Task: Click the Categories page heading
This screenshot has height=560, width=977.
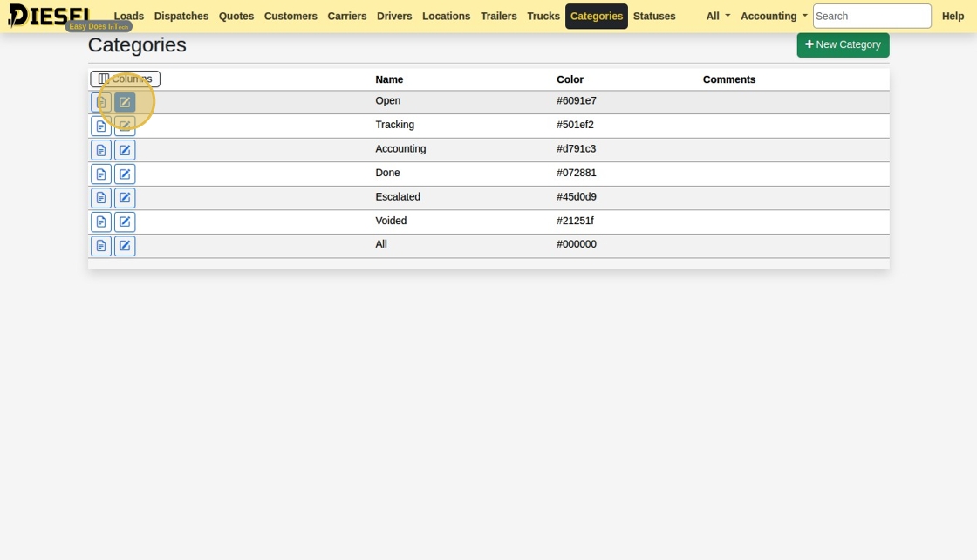Action: [137, 44]
